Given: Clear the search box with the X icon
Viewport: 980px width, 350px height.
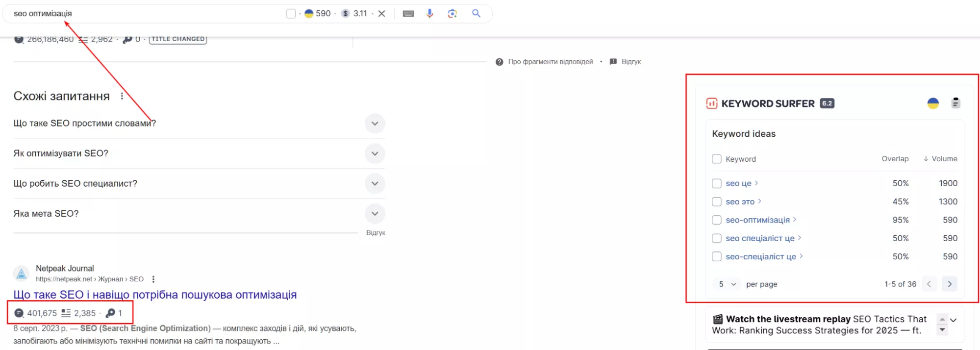Looking at the screenshot, I should (382, 14).
